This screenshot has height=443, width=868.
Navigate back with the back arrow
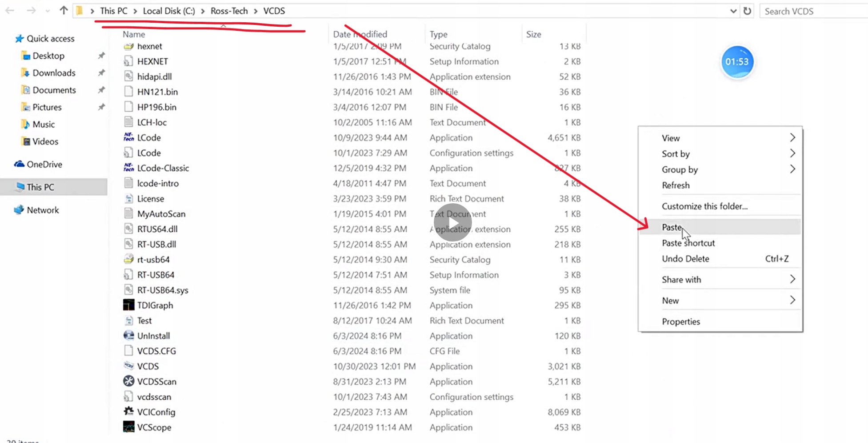10,10
